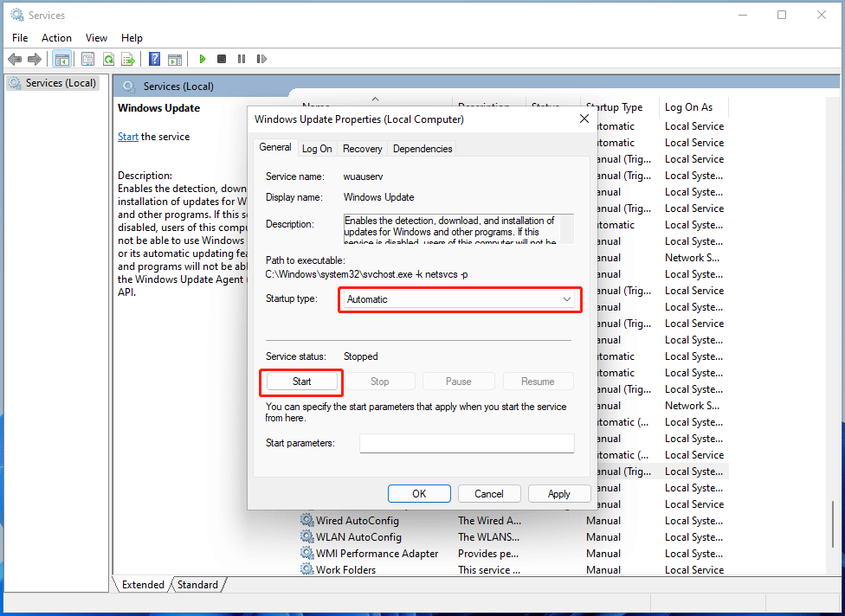The width and height of the screenshot is (845, 616).
Task: Click the 'wuauserv' service name value
Action: [364, 176]
